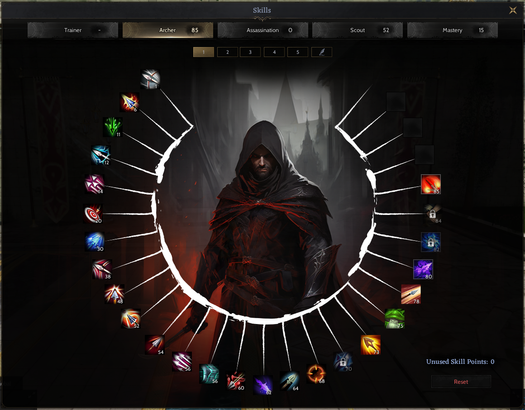525x410 pixels.
Task: Select the fiery red arrows skill level 85
Action: point(431,184)
